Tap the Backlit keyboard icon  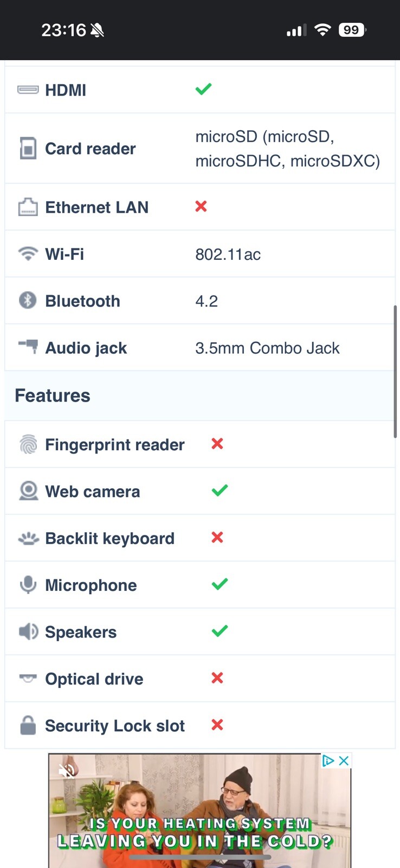(28, 538)
